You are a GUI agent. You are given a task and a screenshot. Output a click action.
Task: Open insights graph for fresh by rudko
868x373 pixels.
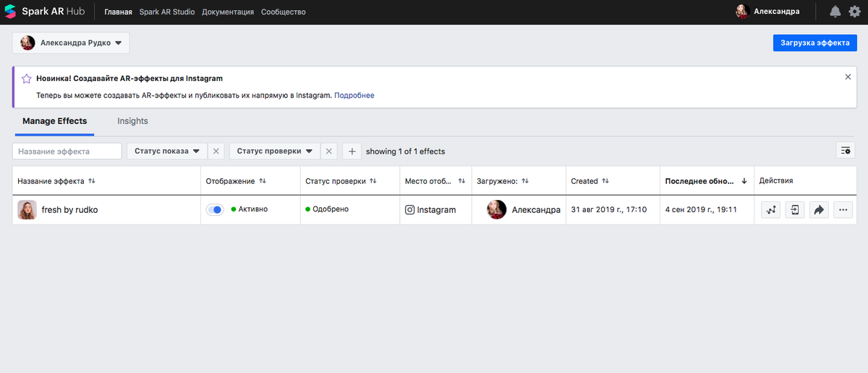(x=771, y=210)
